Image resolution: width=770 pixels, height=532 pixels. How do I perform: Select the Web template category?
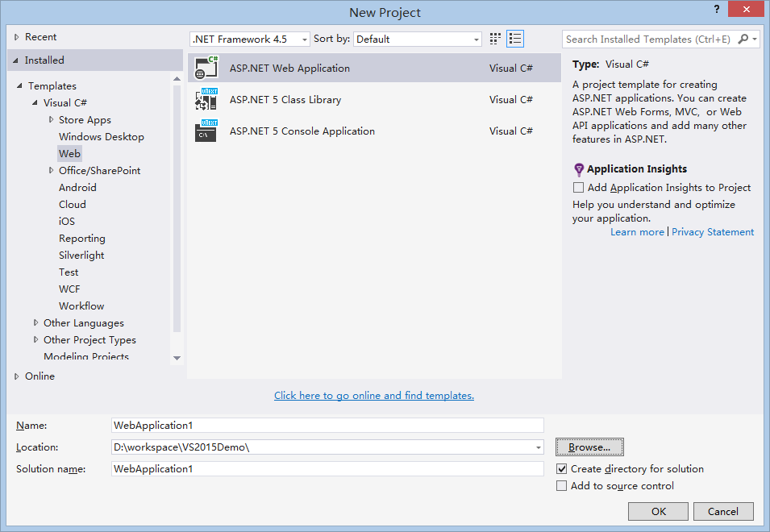point(69,154)
